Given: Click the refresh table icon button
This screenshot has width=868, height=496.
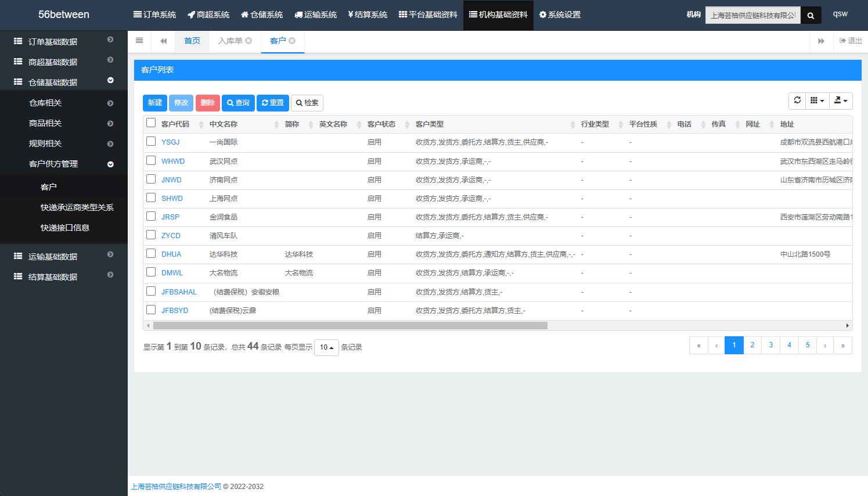Looking at the screenshot, I should [x=797, y=100].
